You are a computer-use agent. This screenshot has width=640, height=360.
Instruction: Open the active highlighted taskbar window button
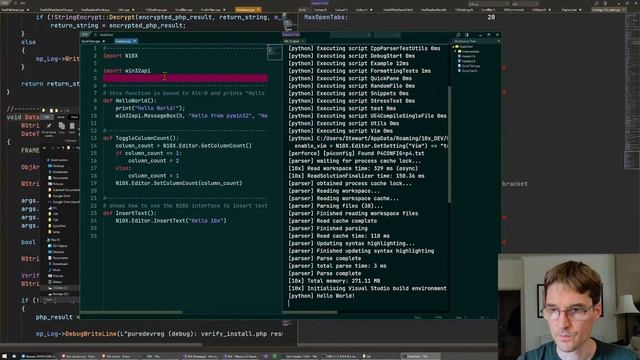point(420,356)
